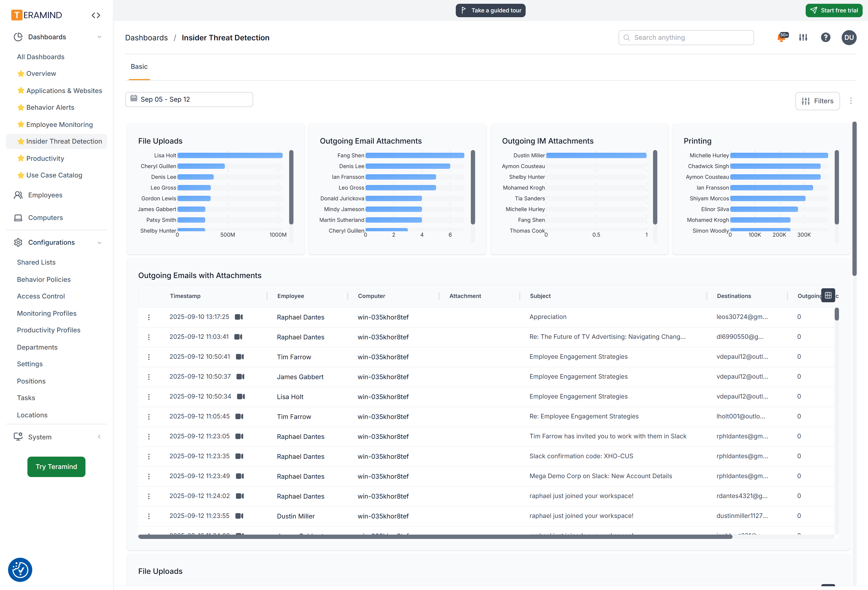
Task: Open the sliders settings icon in header
Action: pyautogui.click(x=803, y=37)
